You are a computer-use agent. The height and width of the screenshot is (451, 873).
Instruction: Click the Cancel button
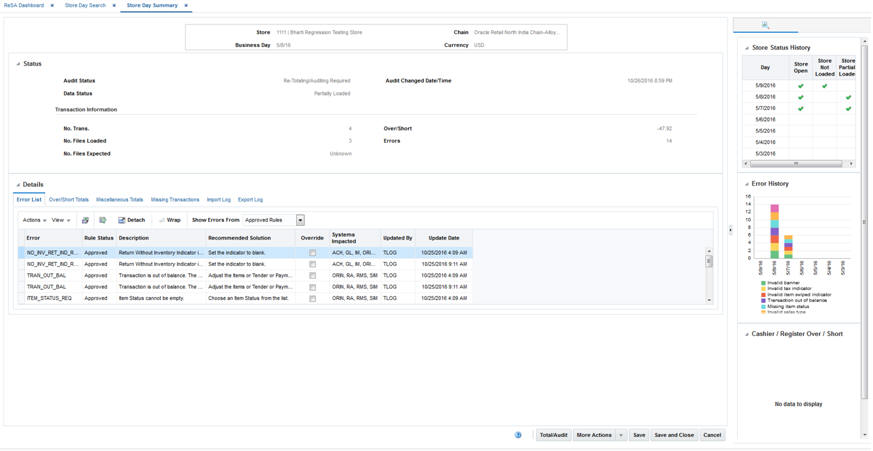(x=712, y=435)
